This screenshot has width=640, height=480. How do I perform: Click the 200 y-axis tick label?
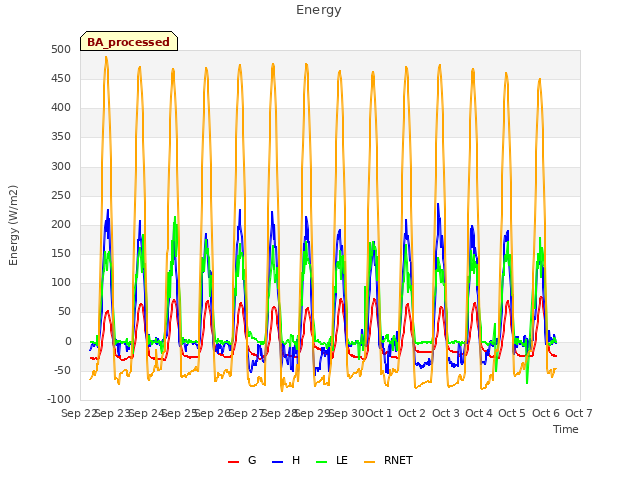point(61,224)
